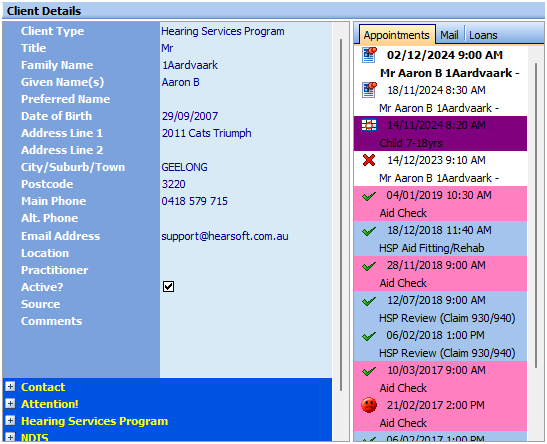This screenshot has width=547, height=444.
Task: Click the green tick for 12/07/2018 appointment
Action: pyautogui.click(x=369, y=301)
